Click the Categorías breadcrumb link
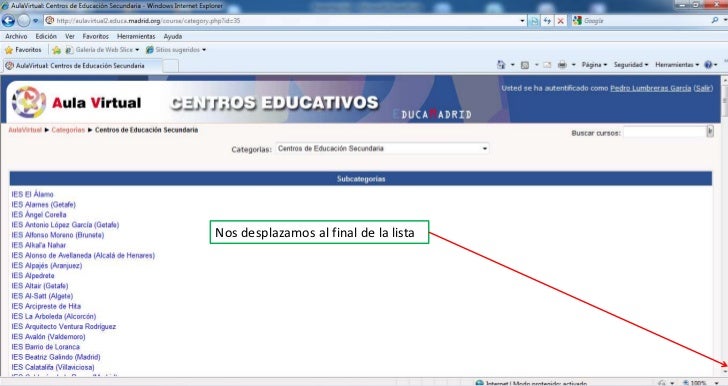This screenshot has height=386, width=728. click(x=68, y=130)
